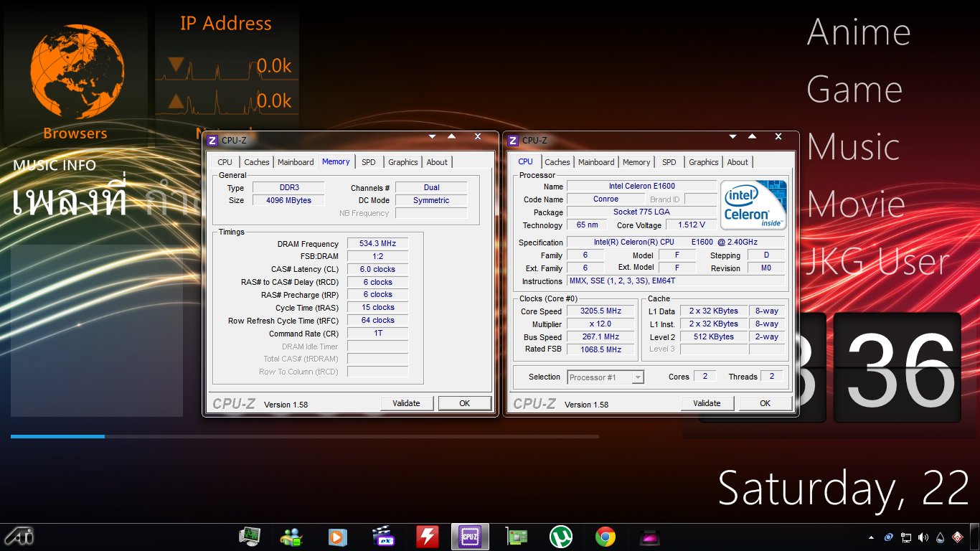The height and width of the screenshot is (551, 980).
Task: Select the Level 2 cache value 512 KBytes
Action: click(x=714, y=337)
